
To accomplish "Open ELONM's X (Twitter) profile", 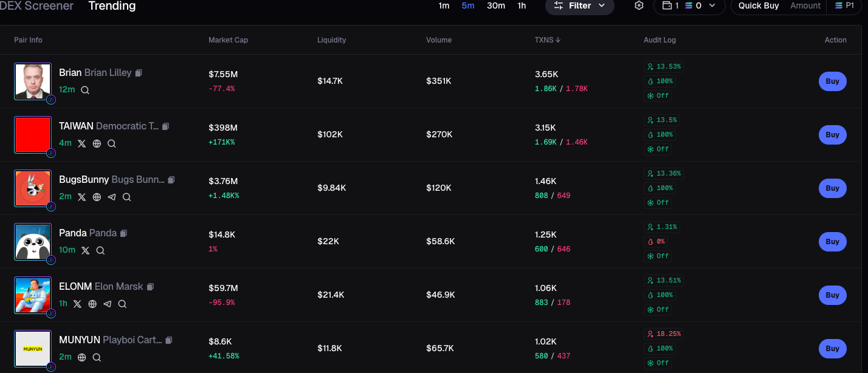I will tap(78, 304).
